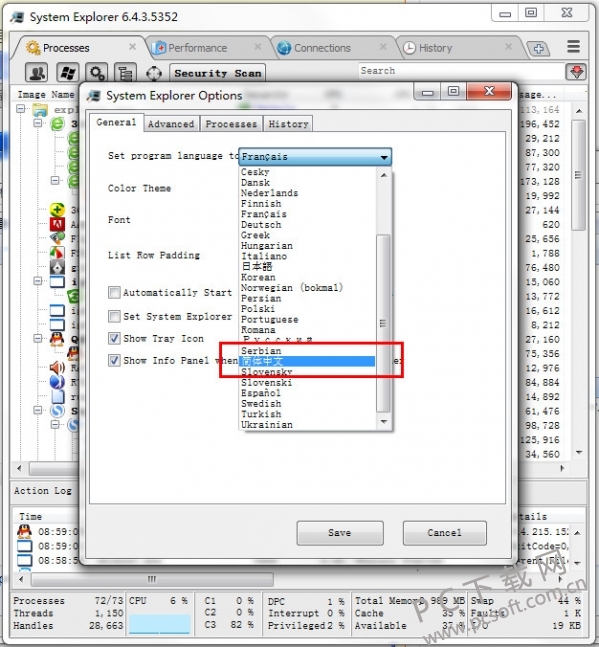Collapse the program language combo box arrow
The height and width of the screenshot is (647, 599).
click(x=384, y=157)
